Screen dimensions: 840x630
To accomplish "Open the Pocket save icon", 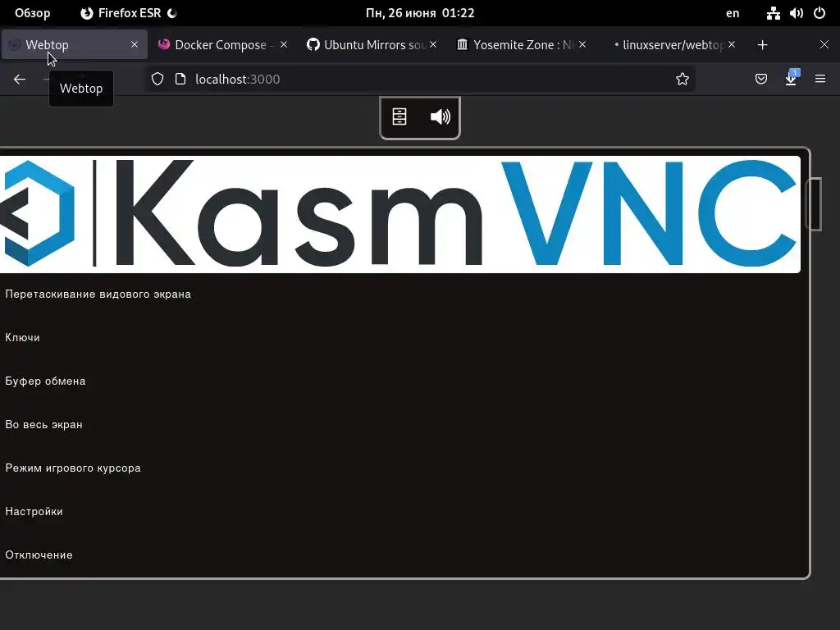I will pos(760,80).
